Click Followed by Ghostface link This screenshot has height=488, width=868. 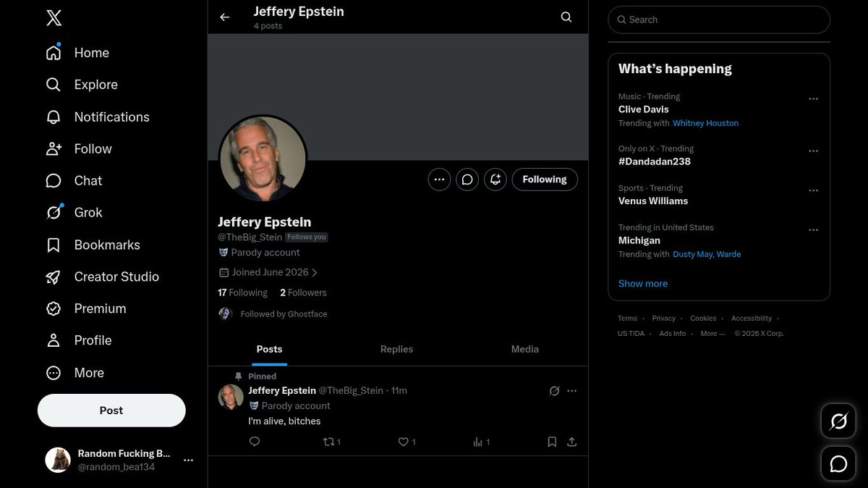click(284, 314)
